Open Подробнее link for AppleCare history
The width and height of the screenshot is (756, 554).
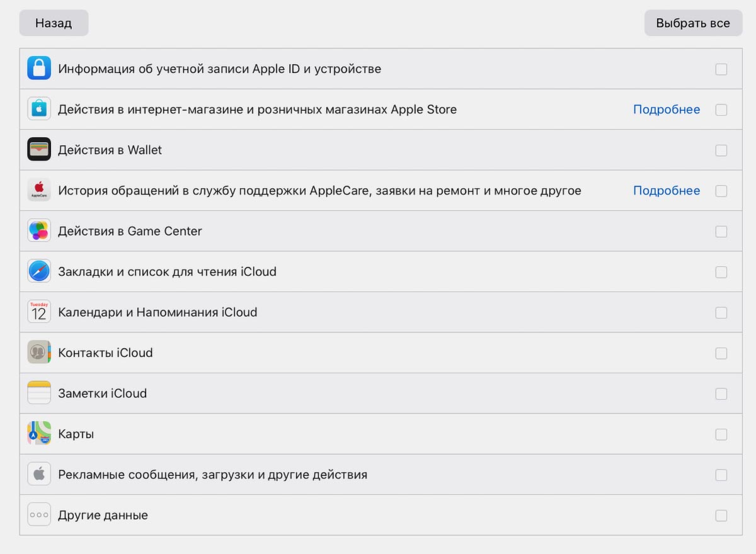[667, 191]
